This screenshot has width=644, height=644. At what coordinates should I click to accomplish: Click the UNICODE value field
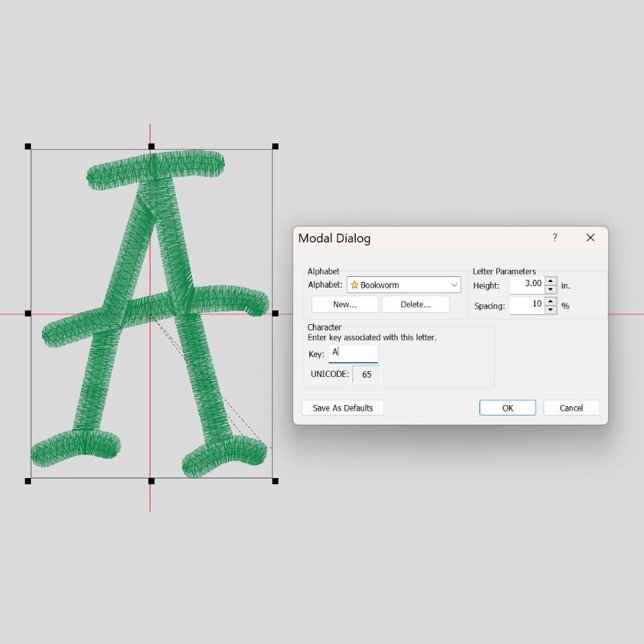click(366, 375)
